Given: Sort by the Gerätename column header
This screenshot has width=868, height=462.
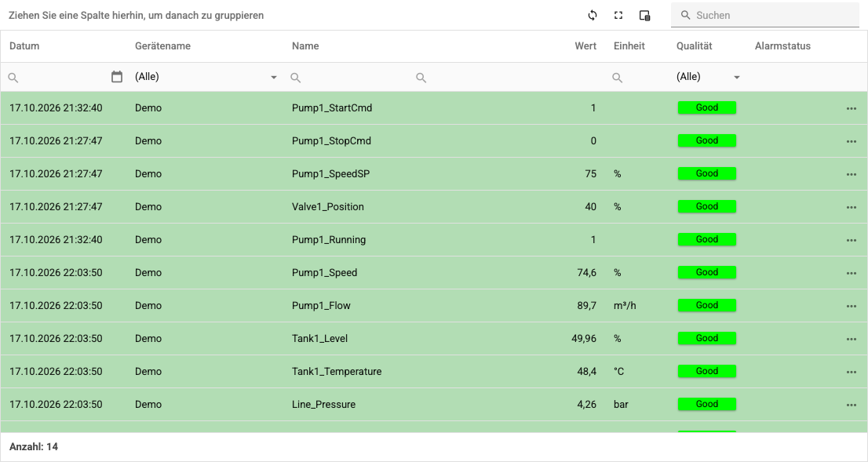Looking at the screenshot, I should (x=162, y=46).
